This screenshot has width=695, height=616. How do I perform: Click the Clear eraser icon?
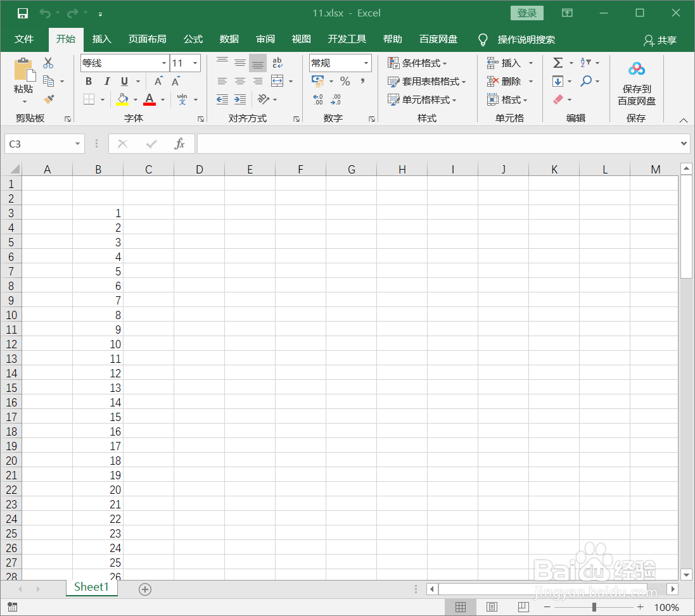(558, 99)
